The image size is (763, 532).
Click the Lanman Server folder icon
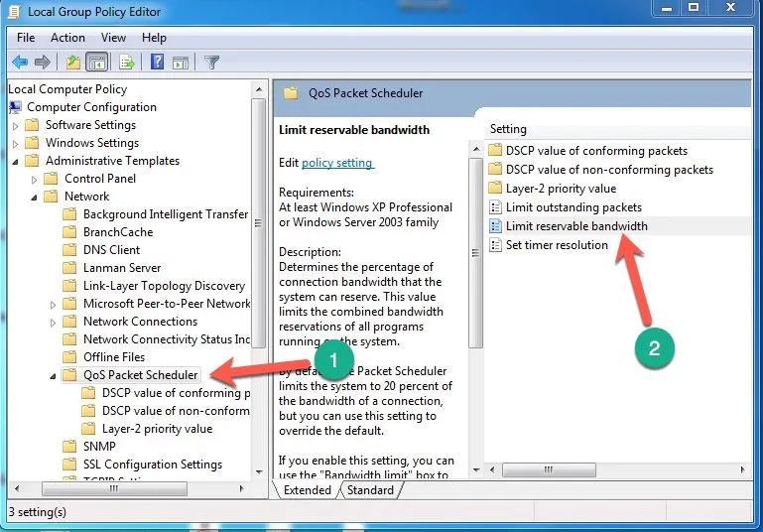(69, 268)
